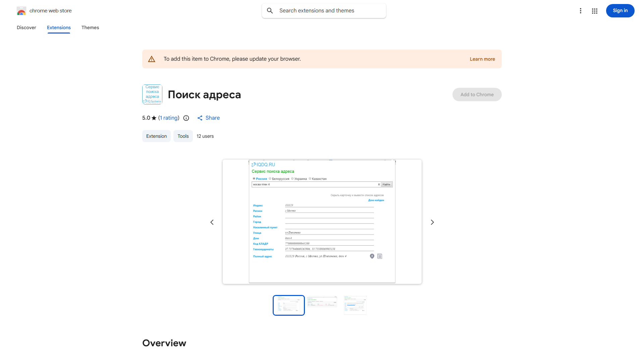Open the Google apps launcher grid
This screenshot has height=362, width=644.
point(595,11)
